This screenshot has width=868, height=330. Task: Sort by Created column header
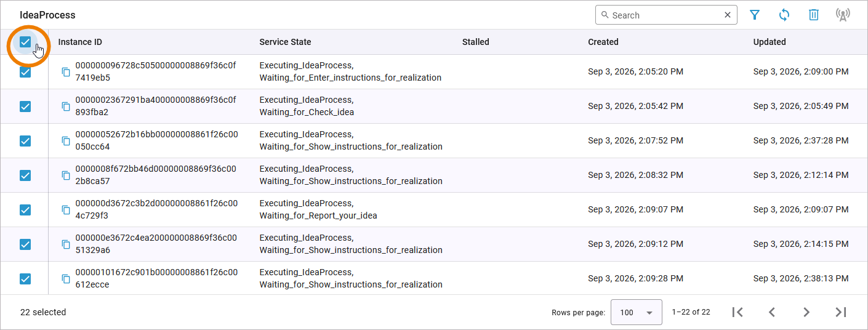[603, 42]
